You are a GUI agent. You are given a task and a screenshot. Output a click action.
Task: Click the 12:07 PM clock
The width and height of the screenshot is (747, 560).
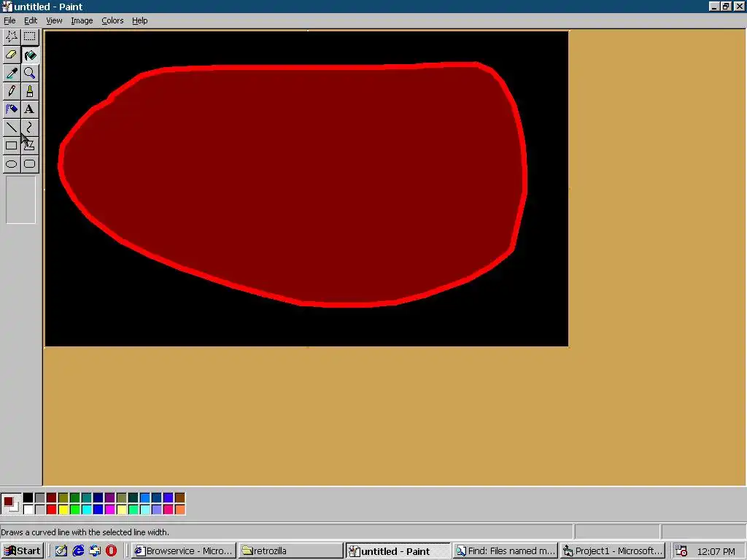pos(716,551)
